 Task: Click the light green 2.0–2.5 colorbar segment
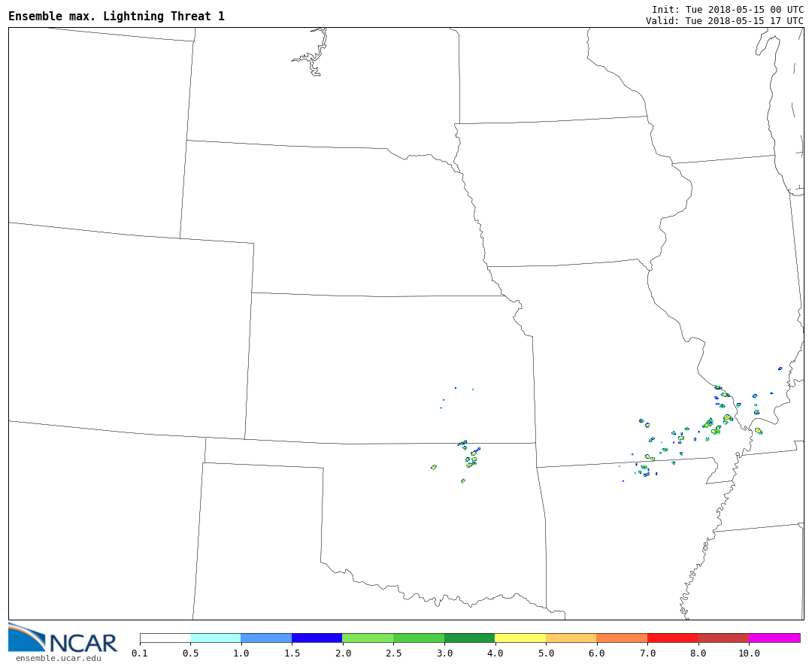click(368, 638)
